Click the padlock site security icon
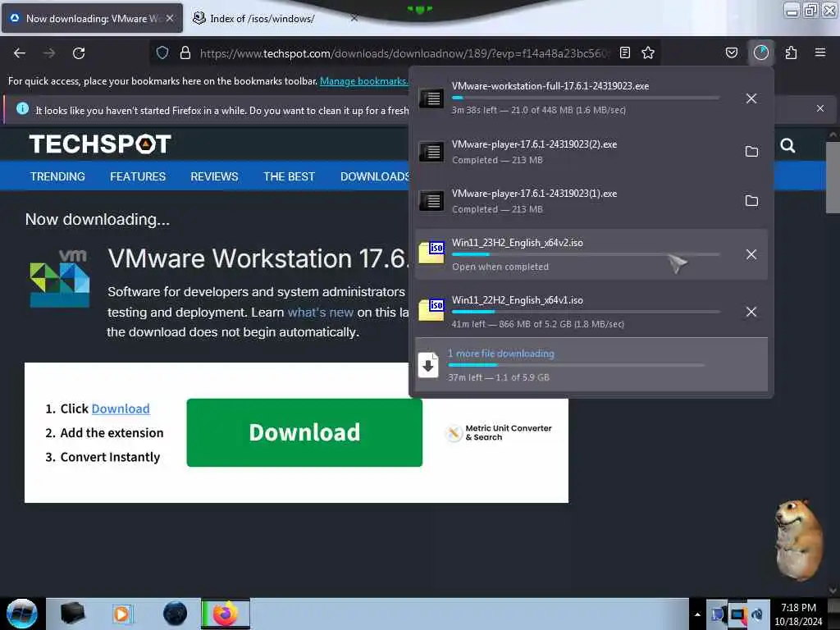The width and height of the screenshot is (840, 630). coord(185,52)
